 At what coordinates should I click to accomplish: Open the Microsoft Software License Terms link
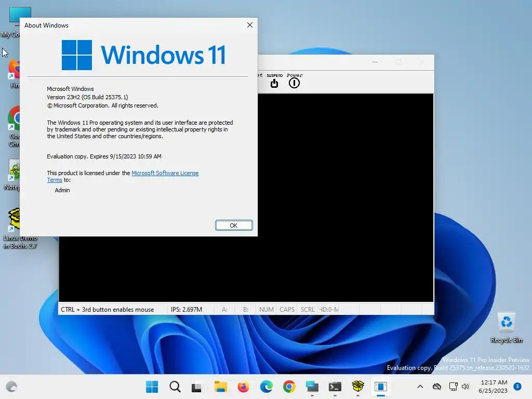pyautogui.click(x=123, y=177)
